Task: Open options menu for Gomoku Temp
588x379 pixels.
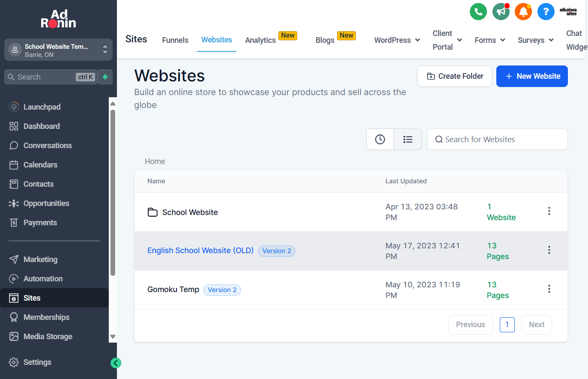Action: [x=549, y=289]
